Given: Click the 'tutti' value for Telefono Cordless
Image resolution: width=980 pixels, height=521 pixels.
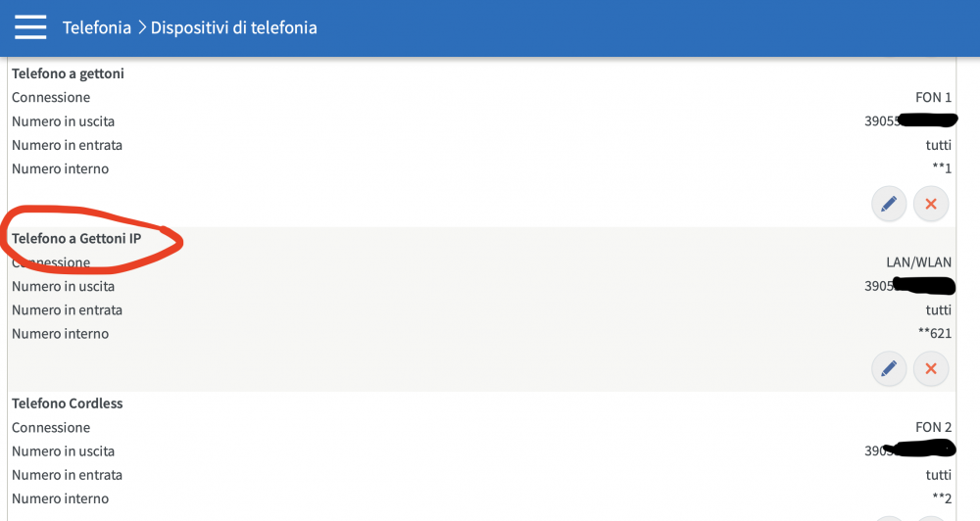Looking at the screenshot, I should [938, 475].
